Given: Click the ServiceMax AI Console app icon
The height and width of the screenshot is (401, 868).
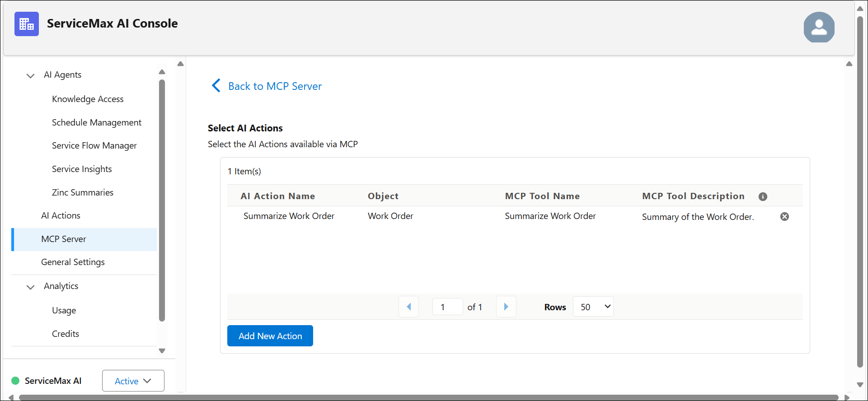Looking at the screenshot, I should tap(27, 24).
